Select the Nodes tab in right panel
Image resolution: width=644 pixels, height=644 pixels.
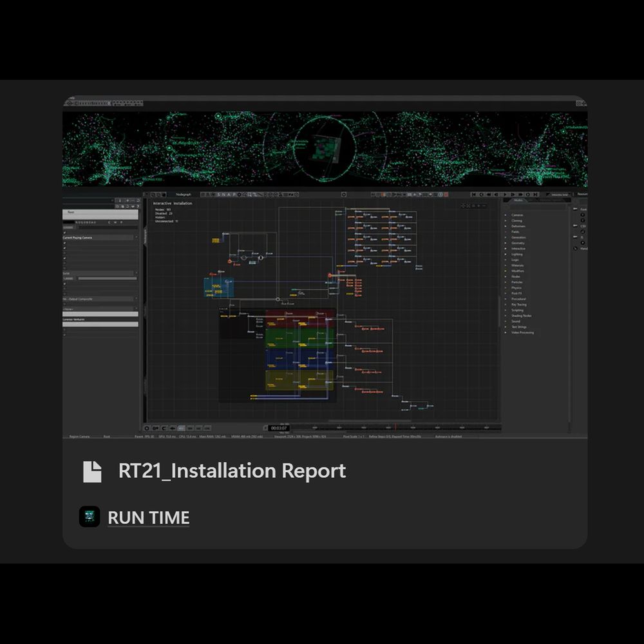518,200
